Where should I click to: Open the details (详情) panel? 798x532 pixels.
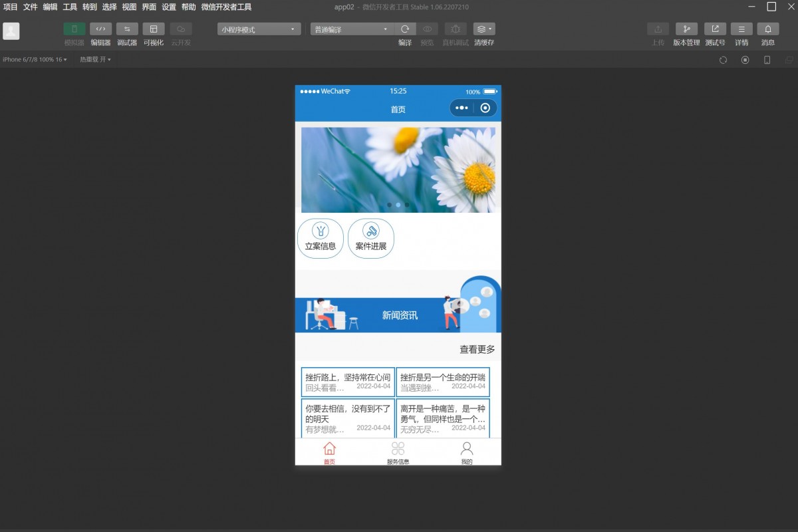pyautogui.click(x=741, y=29)
